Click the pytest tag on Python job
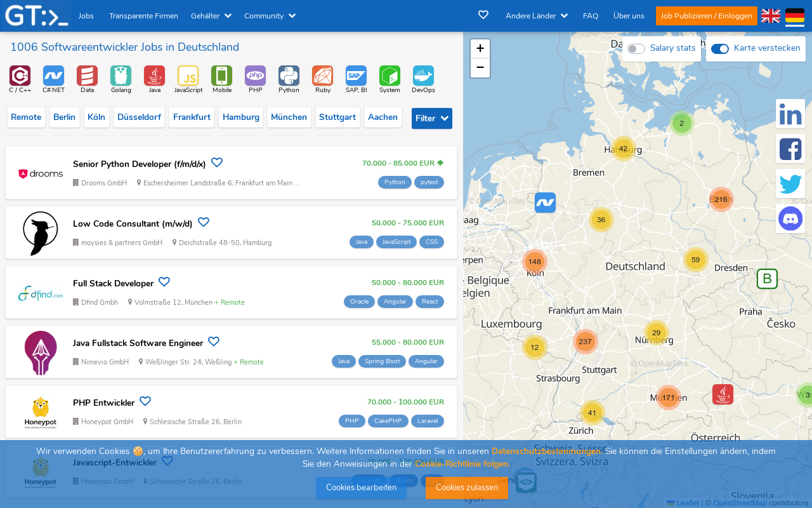The width and height of the screenshot is (812, 508). coord(429,182)
